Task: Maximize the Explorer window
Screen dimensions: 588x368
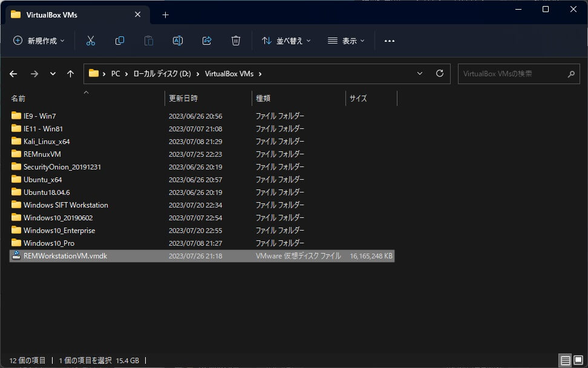Action: 546,9
